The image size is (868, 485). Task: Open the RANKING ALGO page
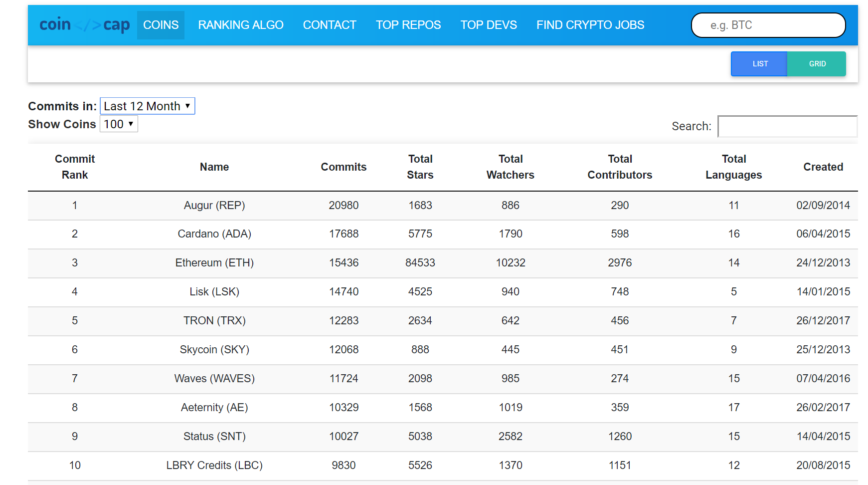pyautogui.click(x=241, y=25)
